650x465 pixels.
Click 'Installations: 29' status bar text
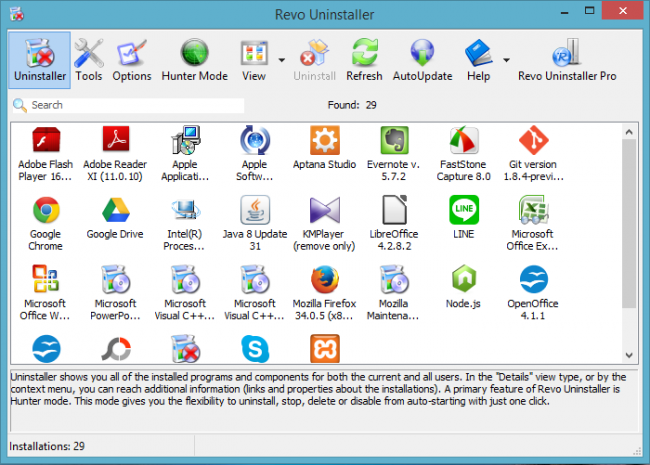click(x=47, y=446)
